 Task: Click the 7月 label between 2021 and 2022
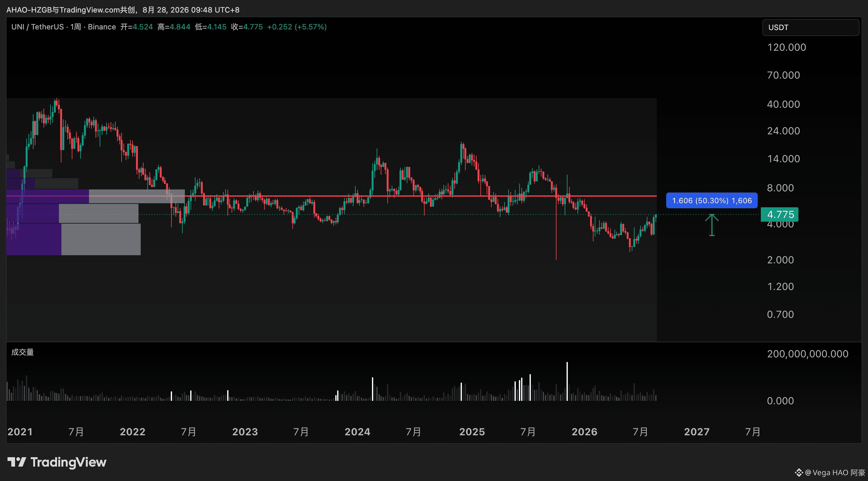point(76,432)
